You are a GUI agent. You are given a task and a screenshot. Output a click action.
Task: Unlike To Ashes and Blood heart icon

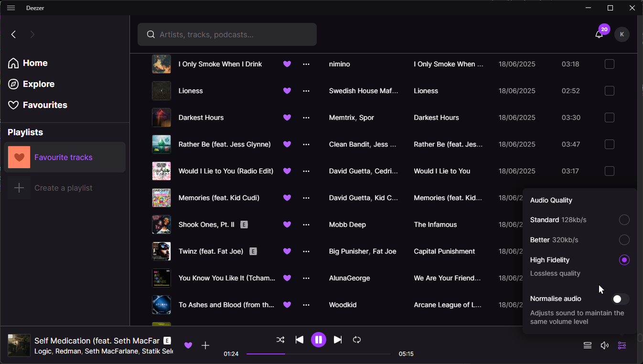(x=287, y=305)
